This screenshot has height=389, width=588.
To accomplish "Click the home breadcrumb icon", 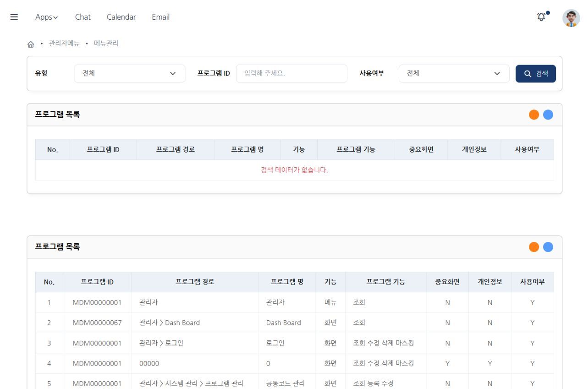I will click(x=31, y=44).
